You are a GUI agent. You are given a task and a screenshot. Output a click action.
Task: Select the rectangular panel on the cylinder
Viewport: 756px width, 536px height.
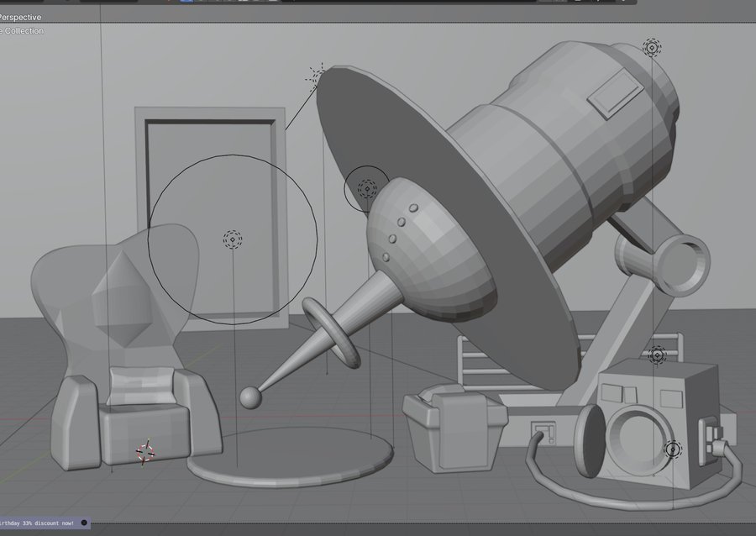click(616, 93)
